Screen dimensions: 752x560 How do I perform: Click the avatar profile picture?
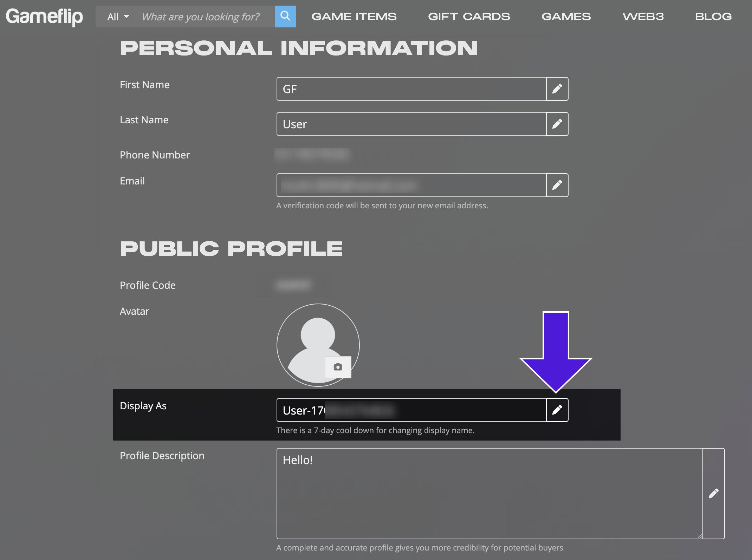click(318, 345)
